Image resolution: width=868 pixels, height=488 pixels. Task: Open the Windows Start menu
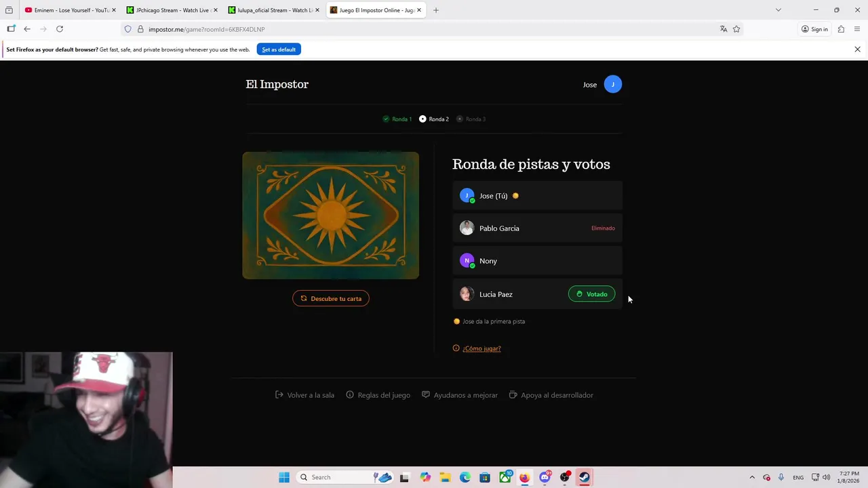click(x=284, y=477)
